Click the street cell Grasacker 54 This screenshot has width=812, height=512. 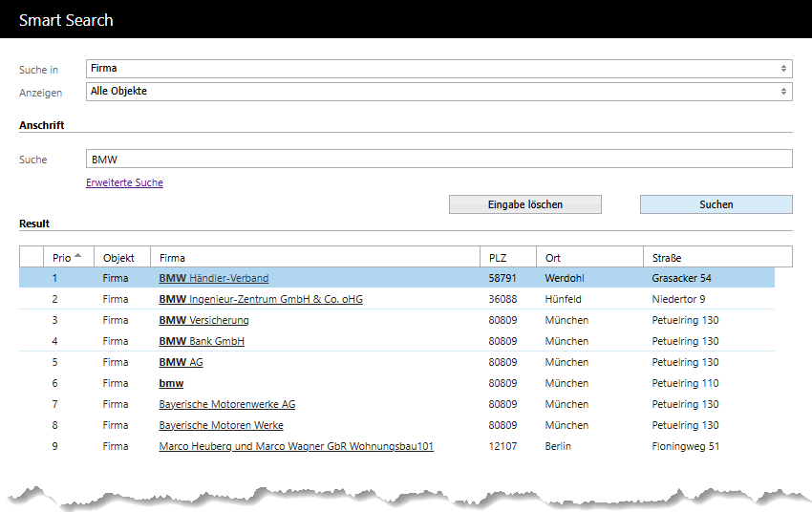click(x=681, y=278)
